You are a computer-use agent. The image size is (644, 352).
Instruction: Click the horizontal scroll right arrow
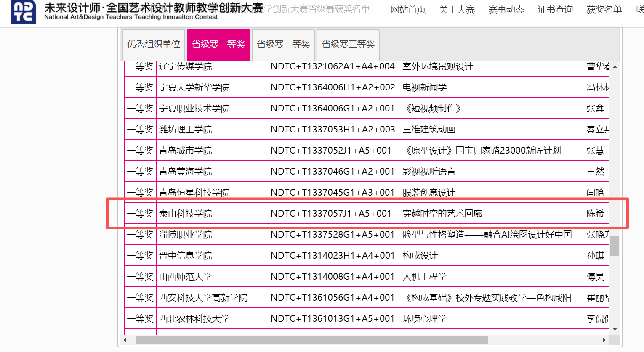[604, 340]
